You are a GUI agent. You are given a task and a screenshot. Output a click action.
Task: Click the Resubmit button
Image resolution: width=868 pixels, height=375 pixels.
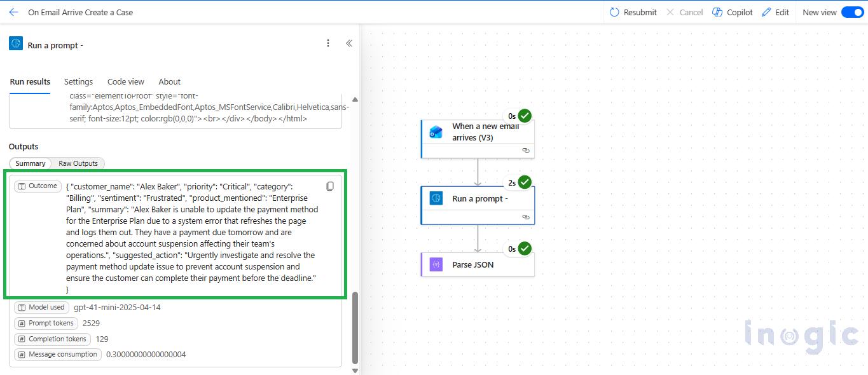click(633, 11)
